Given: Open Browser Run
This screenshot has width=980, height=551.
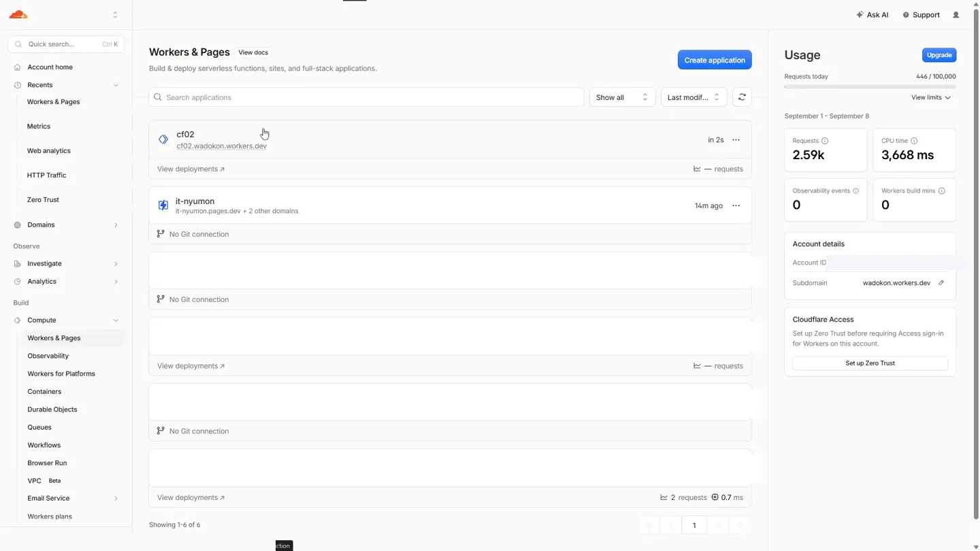Looking at the screenshot, I should 47,463.
